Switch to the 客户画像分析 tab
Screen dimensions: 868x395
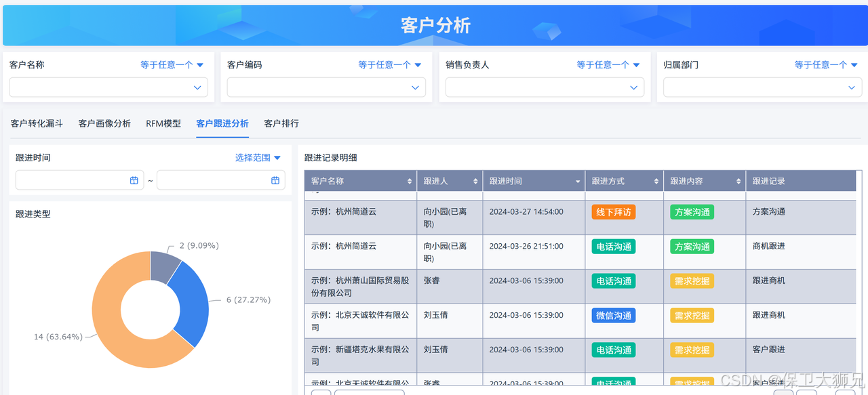(x=104, y=124)
